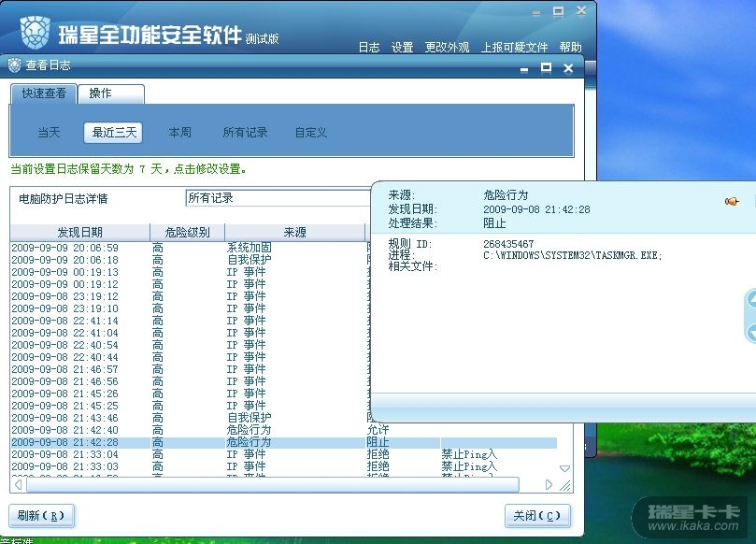
Task: Select the 本周 time filter
Action: pos(179,132)
